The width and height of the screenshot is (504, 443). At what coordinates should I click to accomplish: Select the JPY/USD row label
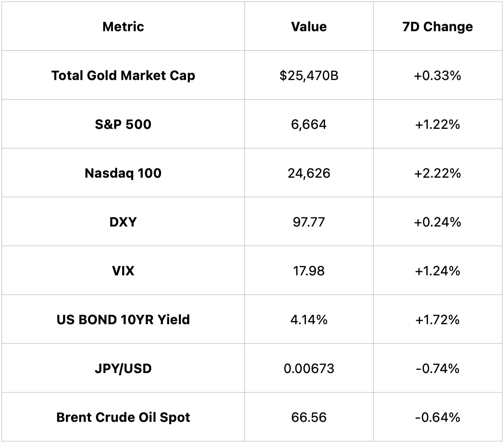click(x=123, y=368)
